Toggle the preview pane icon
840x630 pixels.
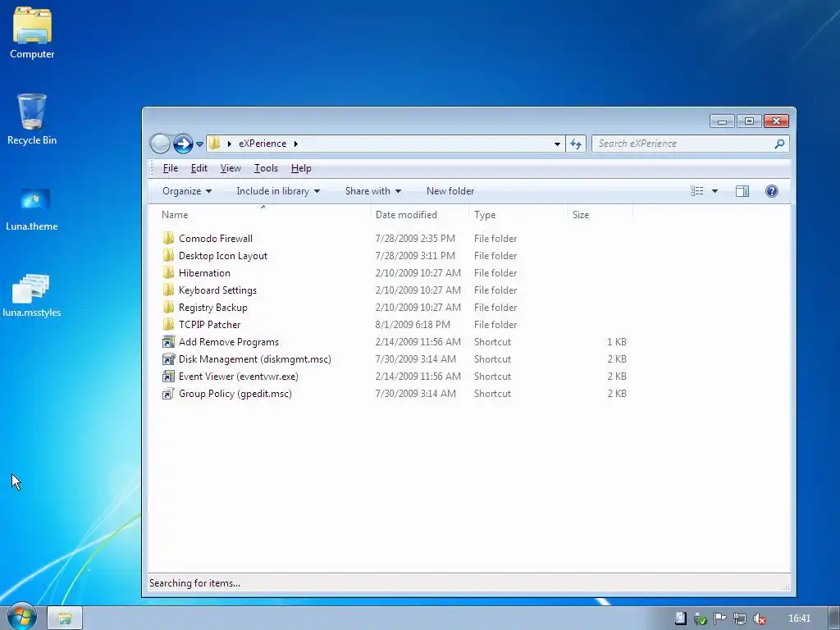742,191
